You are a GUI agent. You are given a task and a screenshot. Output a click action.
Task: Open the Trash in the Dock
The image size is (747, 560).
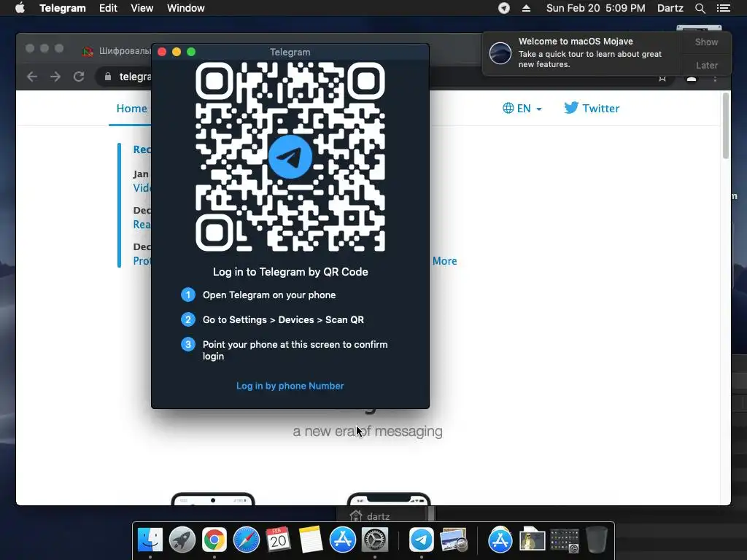[x=597, y=540]
